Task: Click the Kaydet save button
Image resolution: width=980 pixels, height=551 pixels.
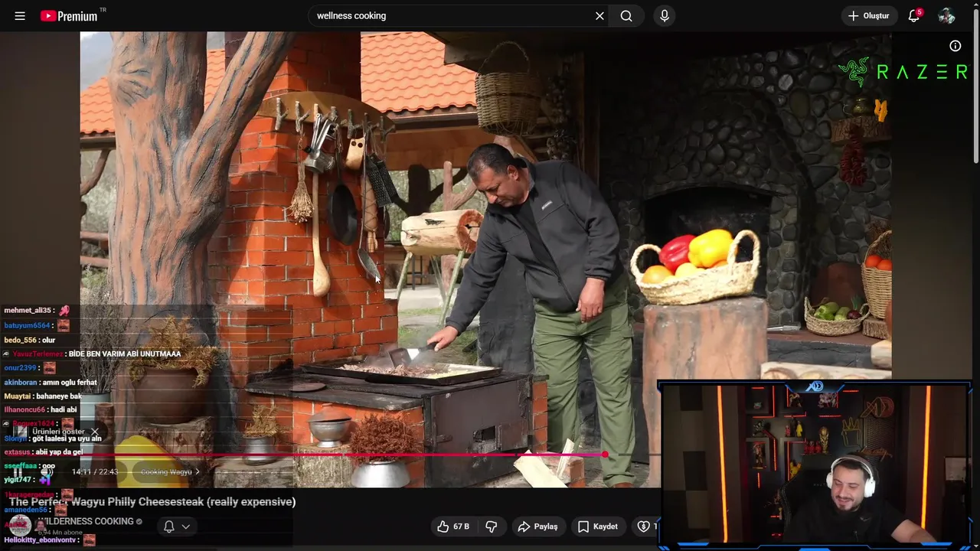Action: tap(598, 527)
